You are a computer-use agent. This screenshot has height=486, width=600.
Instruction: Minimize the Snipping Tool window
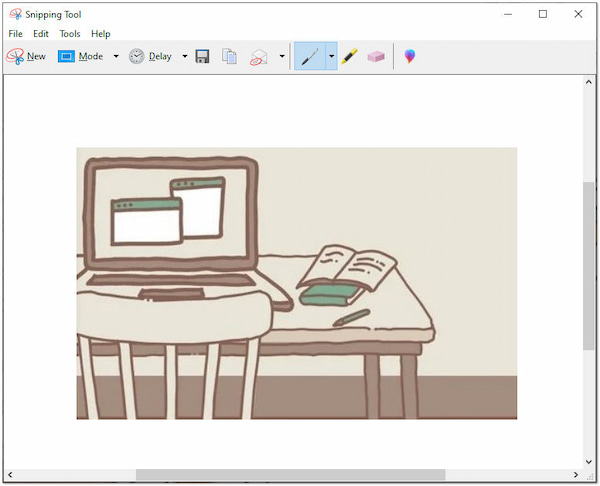click(x=508, y=15)
